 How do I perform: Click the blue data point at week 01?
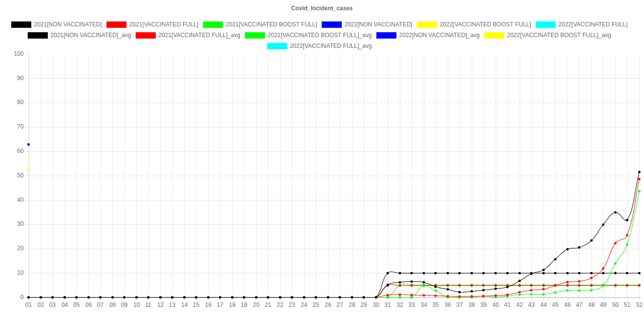[x=28, y=145]
